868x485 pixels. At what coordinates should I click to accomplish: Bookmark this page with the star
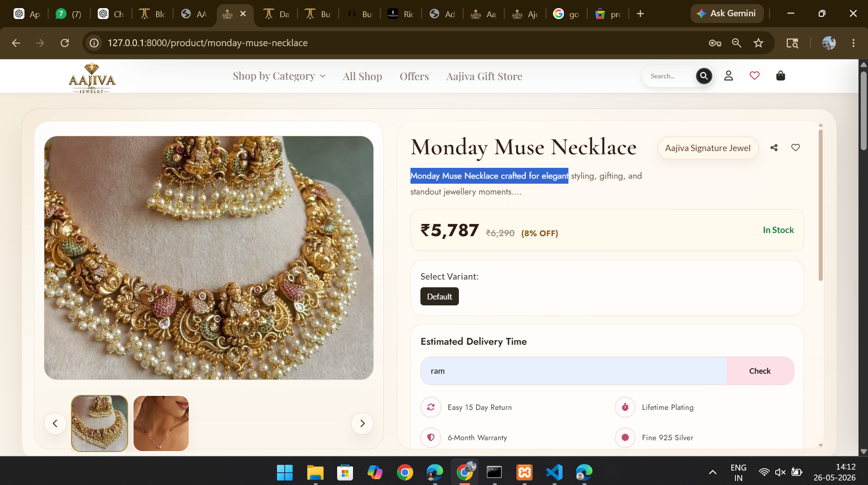(758, 43)
